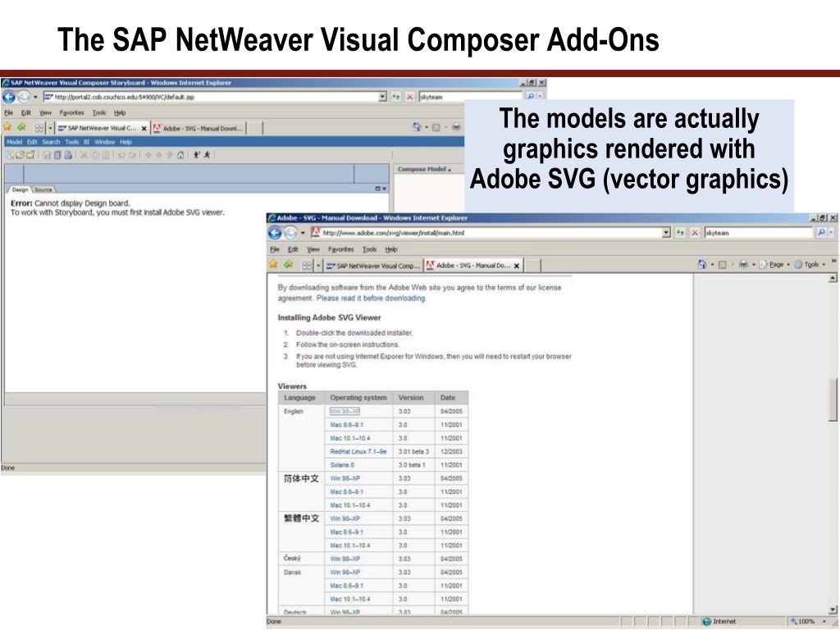
Task: Click scroll up arrow in Adobe SVG window
Action: click(833, 278)
